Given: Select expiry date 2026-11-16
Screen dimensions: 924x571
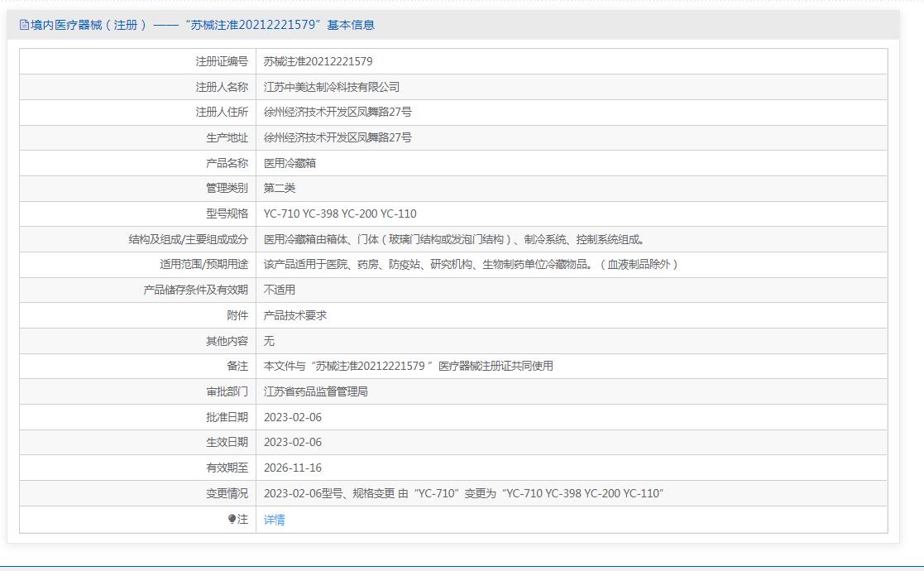Looking at the screenshot, I should click(292, 468).
